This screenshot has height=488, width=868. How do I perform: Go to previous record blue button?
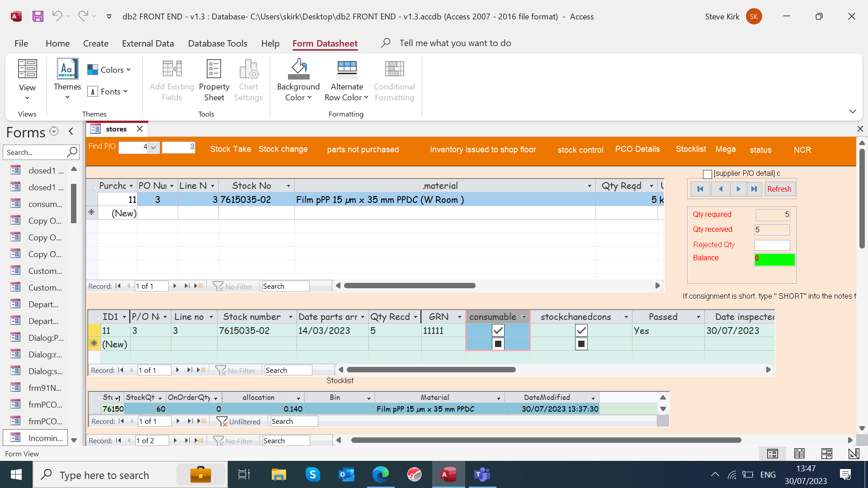click(721, 189)
